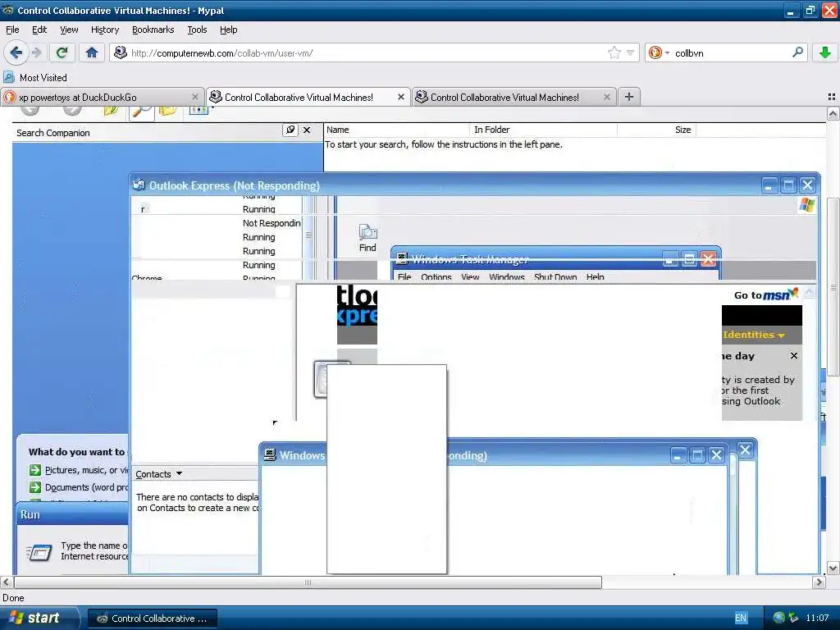Image resolution: width=840 pixels, height=630 pixels.
Task: Click the network globe tray icon
Action: coord(779,618)
